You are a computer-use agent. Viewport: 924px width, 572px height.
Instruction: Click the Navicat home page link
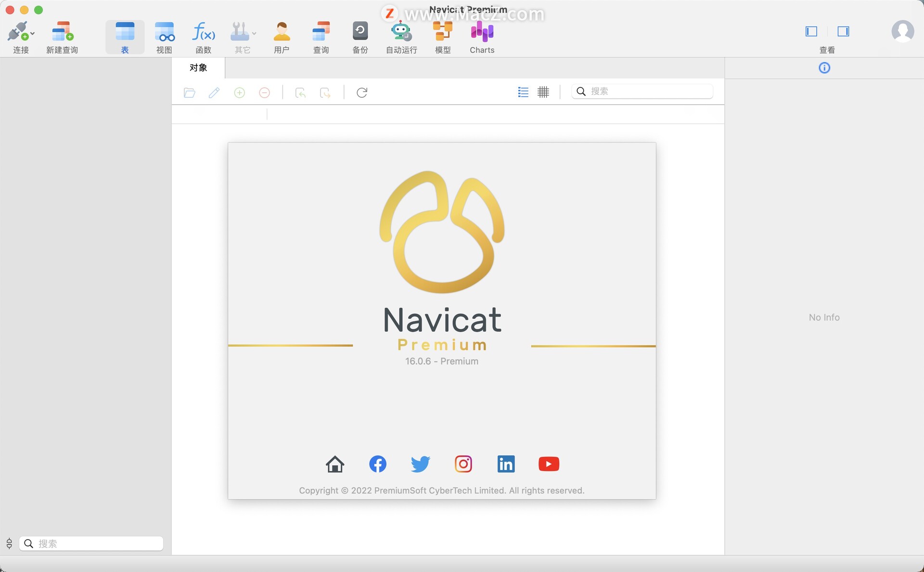(x=334, y=464)
